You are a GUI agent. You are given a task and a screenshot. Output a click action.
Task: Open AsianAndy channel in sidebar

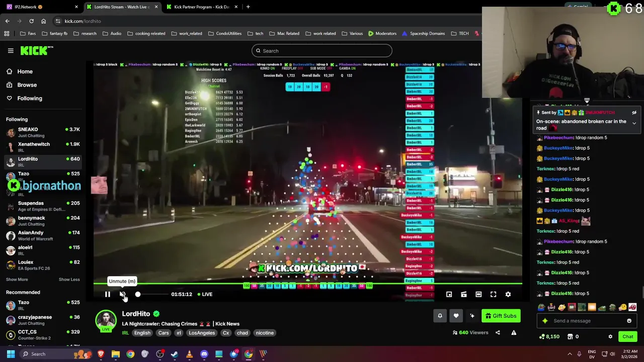click(43, 235)
